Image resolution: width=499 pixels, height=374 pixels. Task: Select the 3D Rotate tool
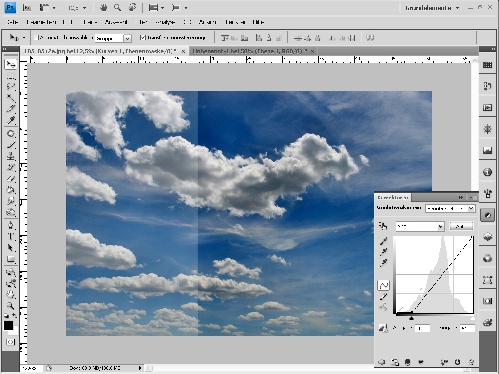coord(11,272)
